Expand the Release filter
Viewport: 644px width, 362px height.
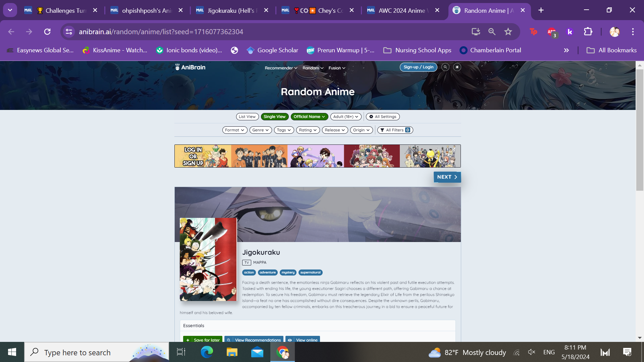pos(335,130)
